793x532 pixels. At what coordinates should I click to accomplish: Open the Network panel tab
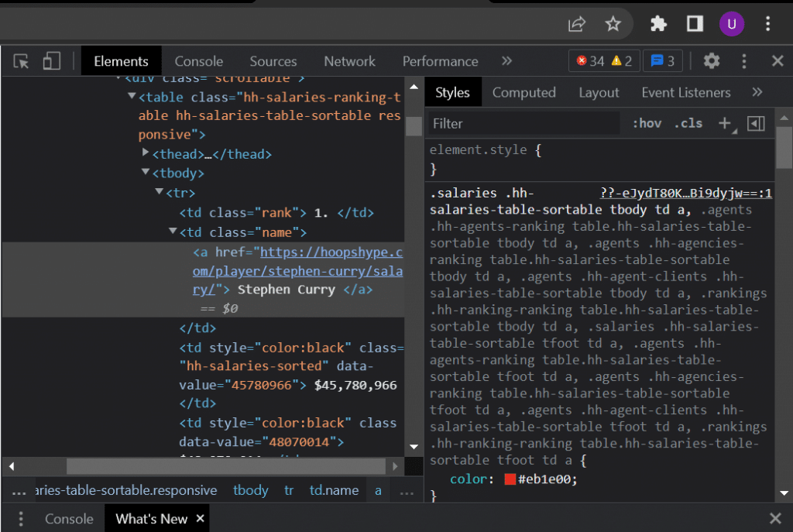(349, 60)
